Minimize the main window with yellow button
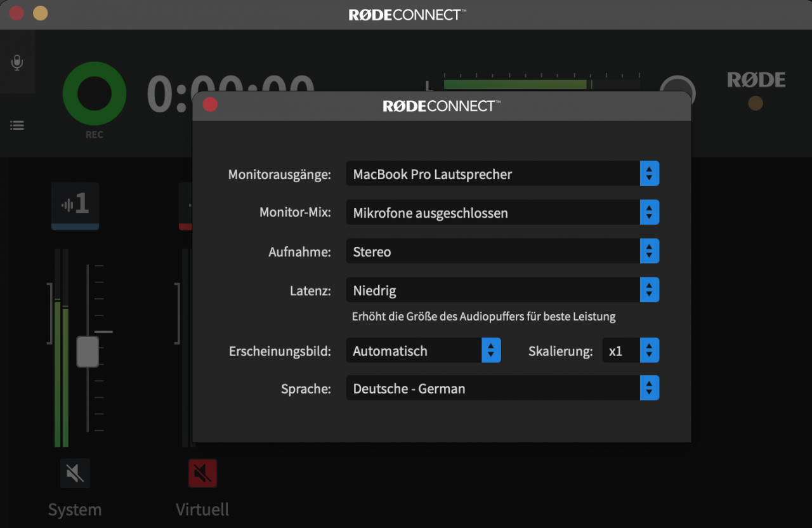 coord(40,13)
